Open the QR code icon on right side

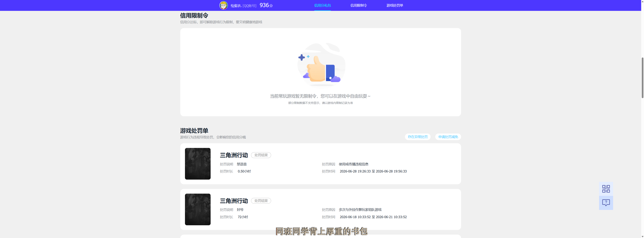pyautogui.click(x=606, y=189)
